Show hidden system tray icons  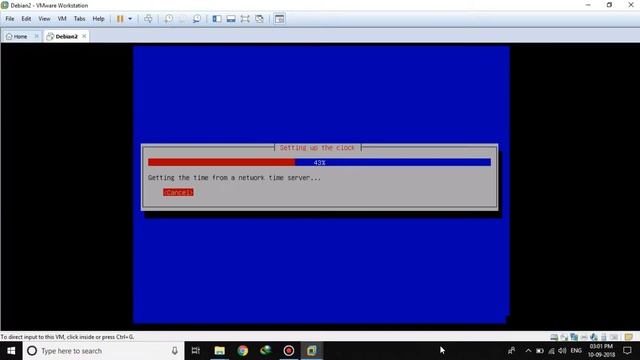(528, 351)
